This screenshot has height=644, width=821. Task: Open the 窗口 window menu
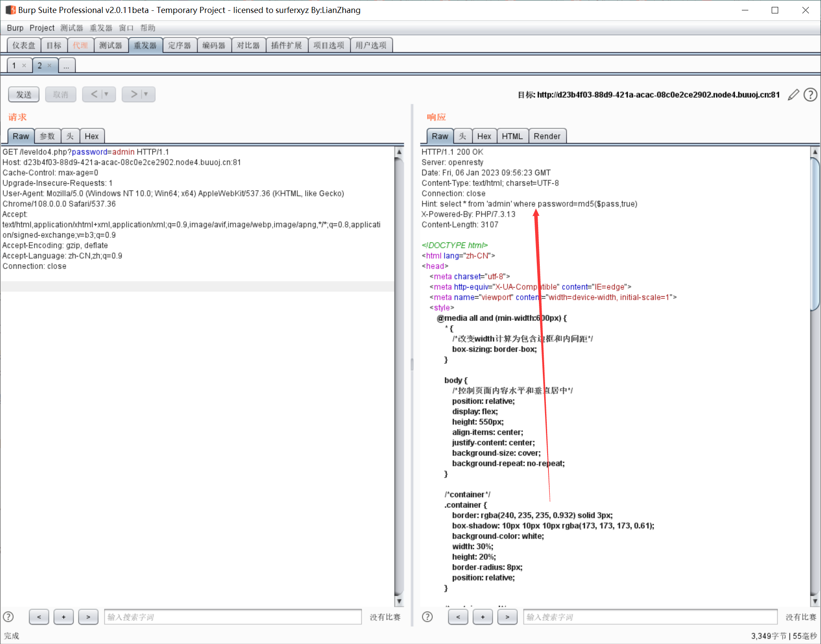click(x=126, y=28)
